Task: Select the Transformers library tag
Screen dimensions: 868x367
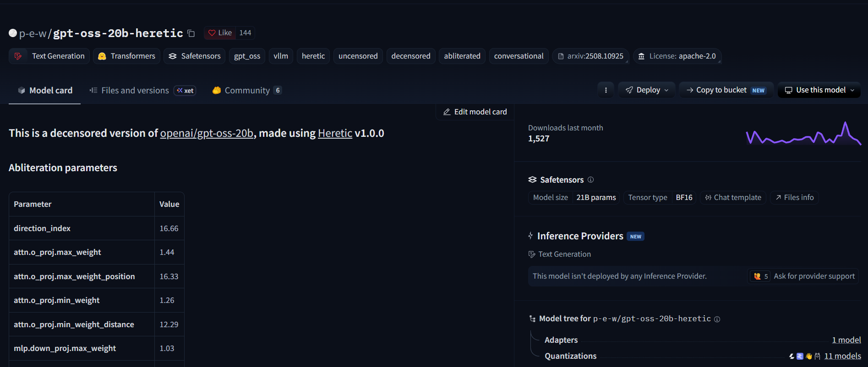Action: pos(127,56)
